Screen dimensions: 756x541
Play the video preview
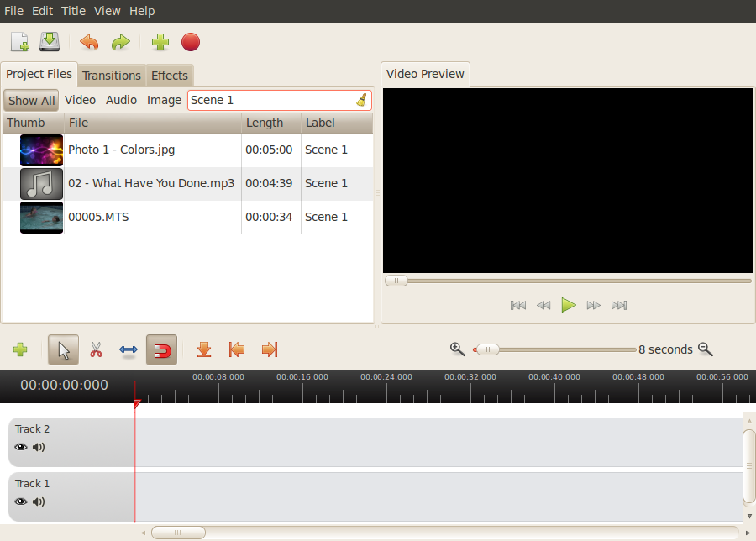tap(569, 305)
